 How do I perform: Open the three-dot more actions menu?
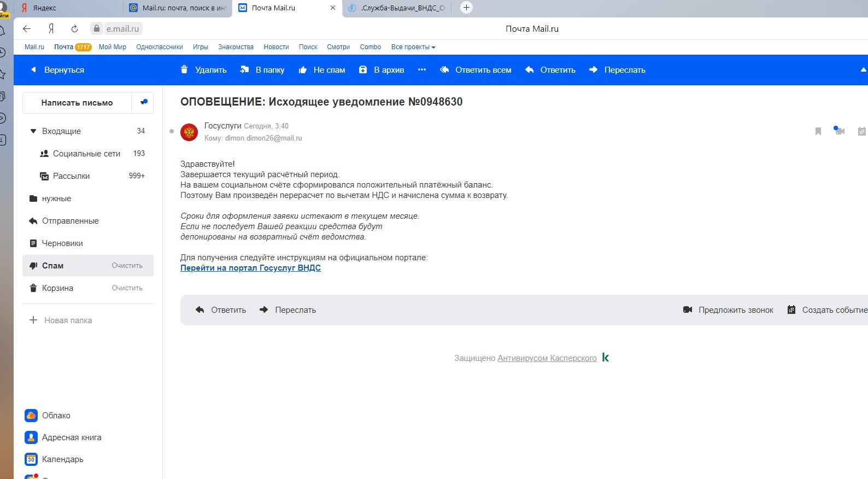[421, 70]
